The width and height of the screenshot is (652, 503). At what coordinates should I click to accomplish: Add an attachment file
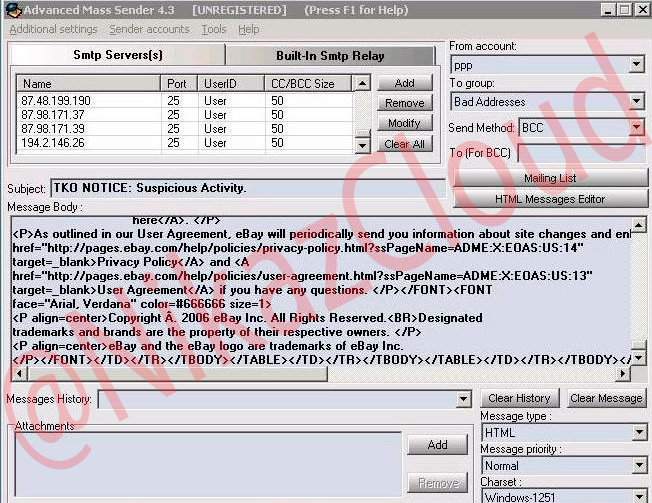(x=437, y=445)
